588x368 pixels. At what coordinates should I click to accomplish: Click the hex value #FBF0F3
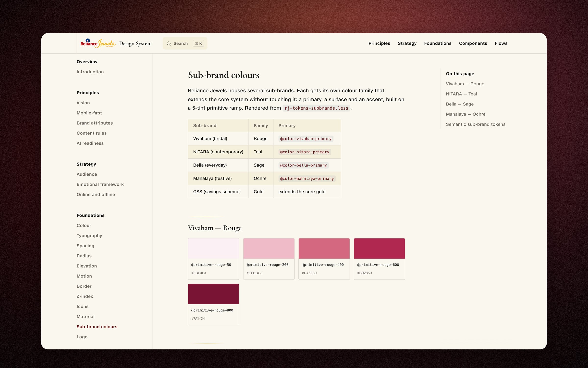pyautogui.click(x=198, y=273)
